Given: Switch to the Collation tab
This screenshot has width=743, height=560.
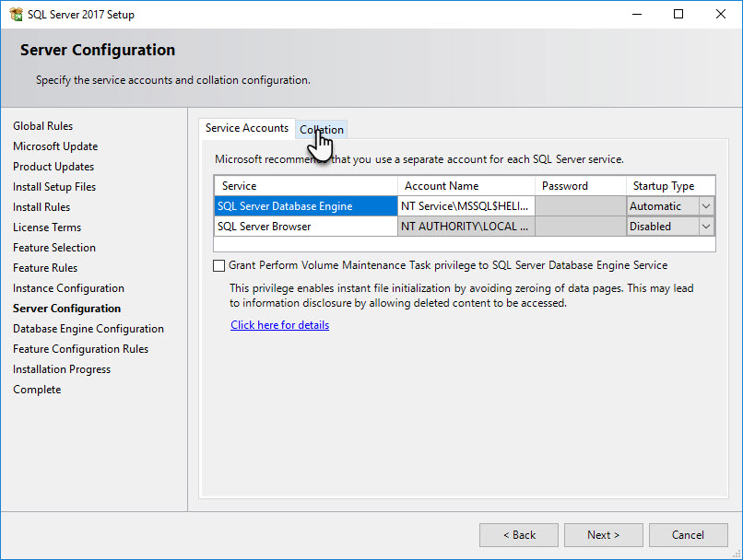Looking at the screenshot, I should click(x=322, y=130).
